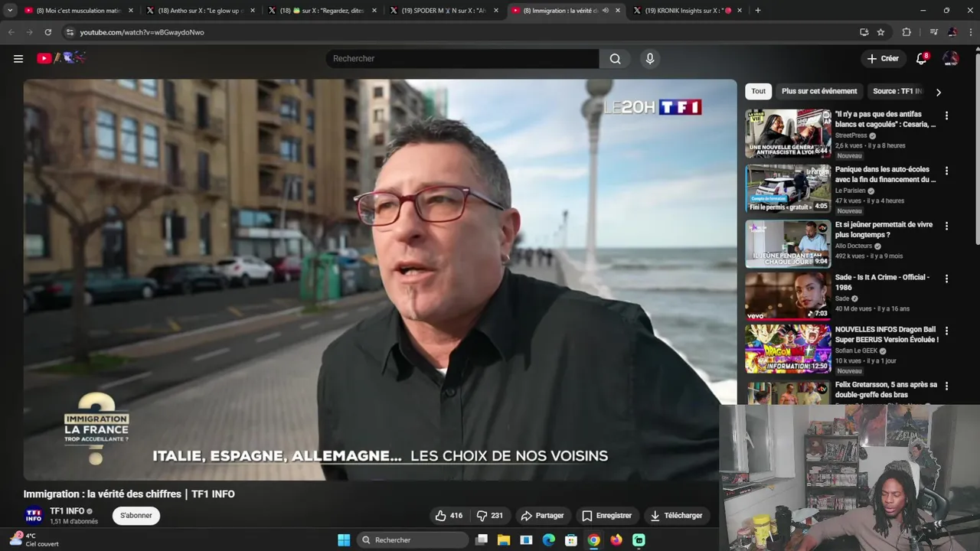This screenshot has height=551, width=980.
Task: Reload the page
Action: [x=48, y=32]
